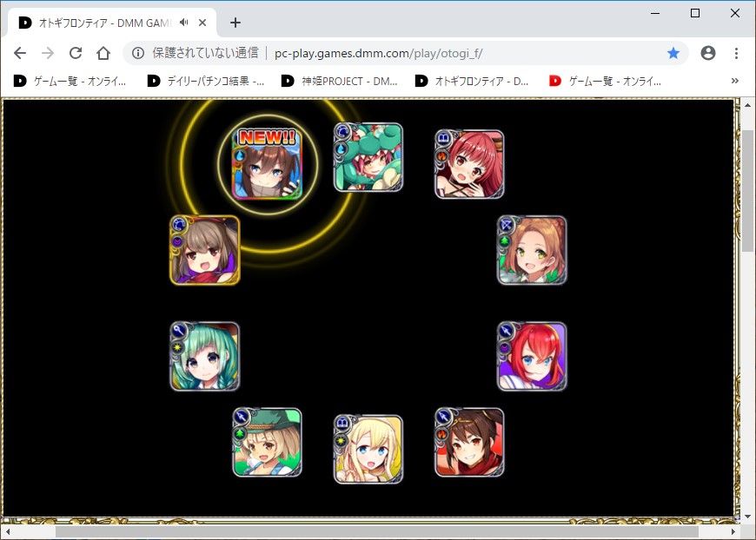Image resolution: width=756 pixels, height=540 pixels.
Task: Click the vertical scrollbar up arrow
Action: coord(747,104)
